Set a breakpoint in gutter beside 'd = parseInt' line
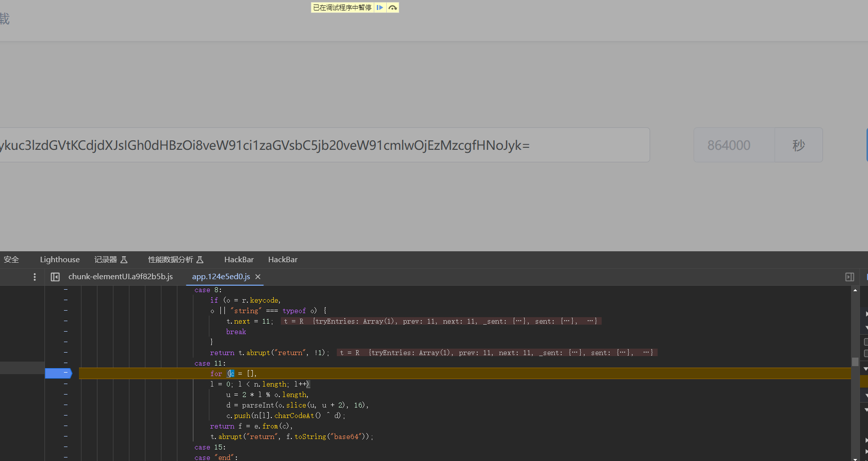The image size is (868, 461). pos(65,405)
